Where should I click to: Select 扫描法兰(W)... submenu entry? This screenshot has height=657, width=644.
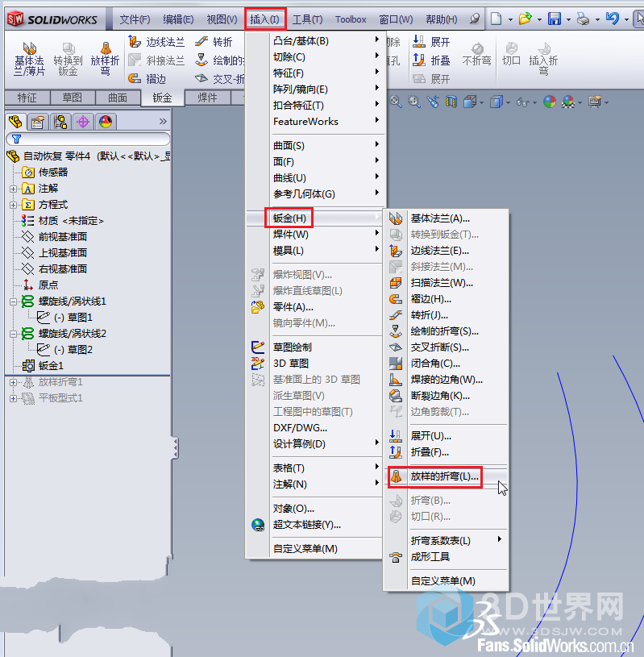coord(446,283)
